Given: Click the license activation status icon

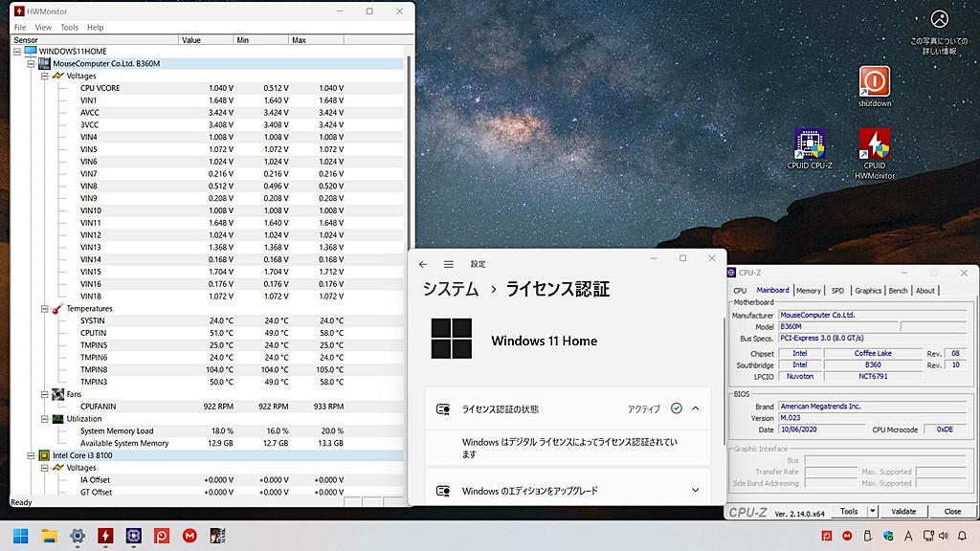Looking at the screenshot, I should 443,409.
